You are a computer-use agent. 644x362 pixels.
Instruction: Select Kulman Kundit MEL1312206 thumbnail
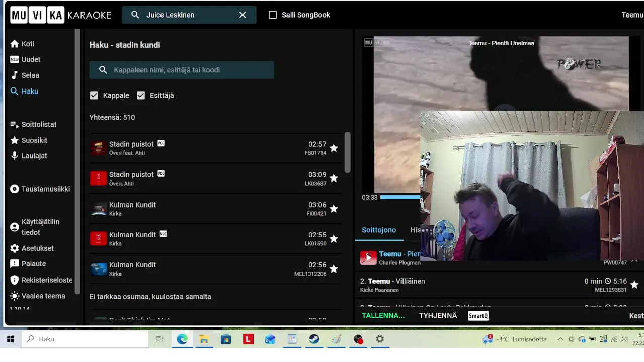coord(99,268)
